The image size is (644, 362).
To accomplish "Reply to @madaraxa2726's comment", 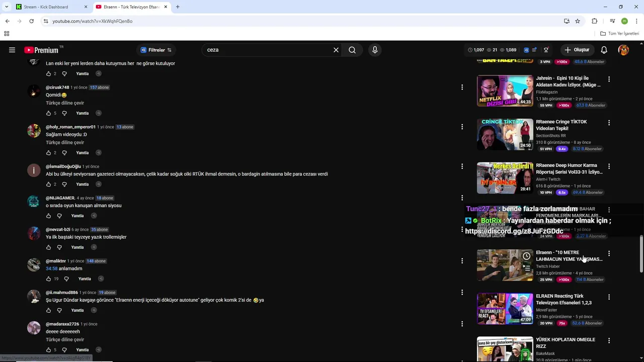I will [x=82, y=350].
